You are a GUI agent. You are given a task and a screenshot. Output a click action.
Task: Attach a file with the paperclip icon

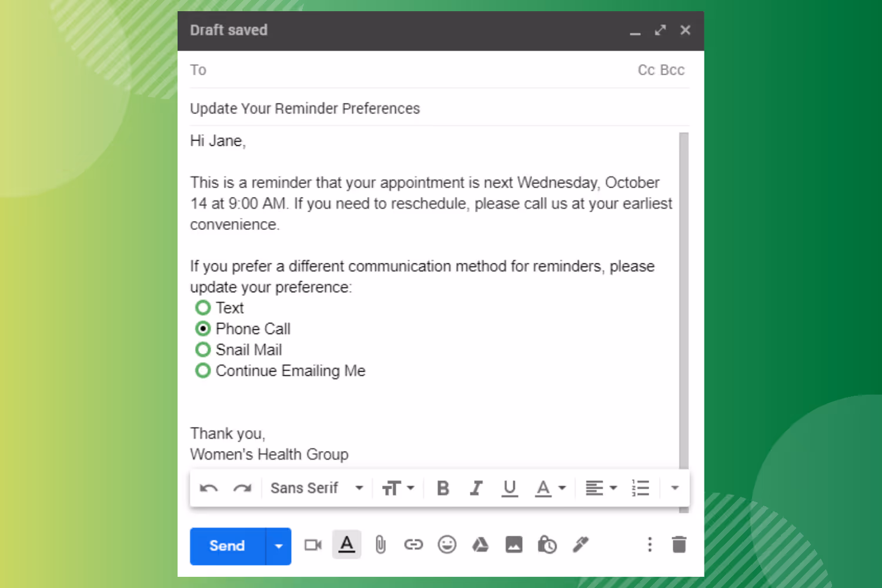pos(380,544)
